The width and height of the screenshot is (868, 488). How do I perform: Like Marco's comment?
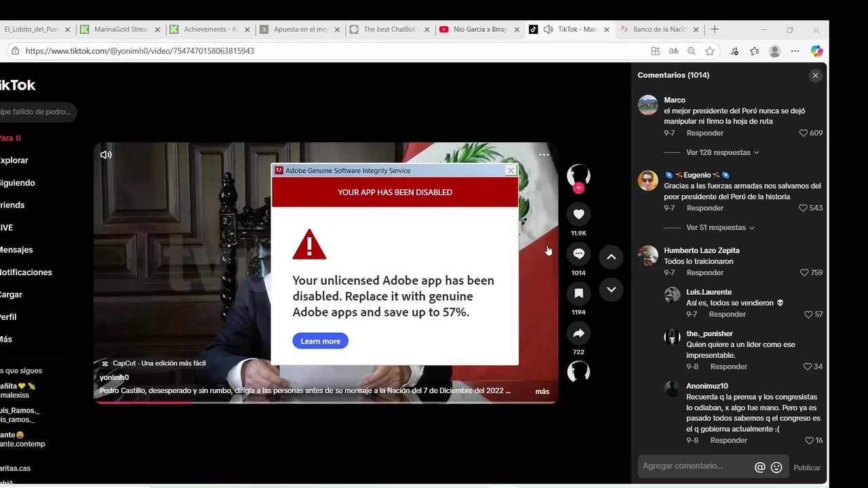point(804,133)
